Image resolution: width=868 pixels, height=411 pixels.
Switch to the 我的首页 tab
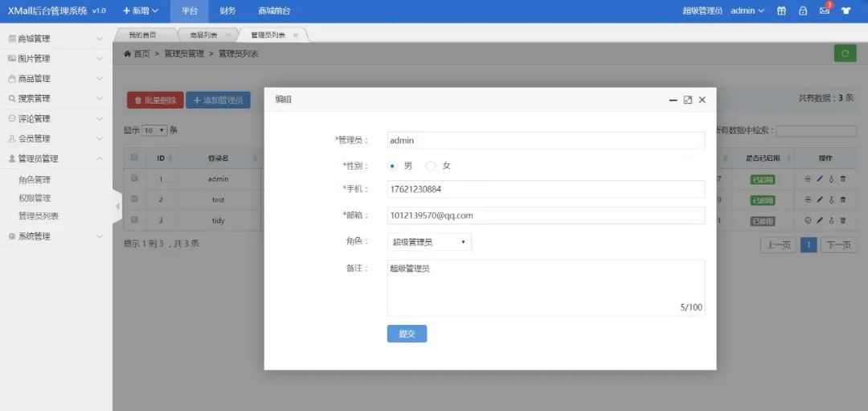[142, 35]
